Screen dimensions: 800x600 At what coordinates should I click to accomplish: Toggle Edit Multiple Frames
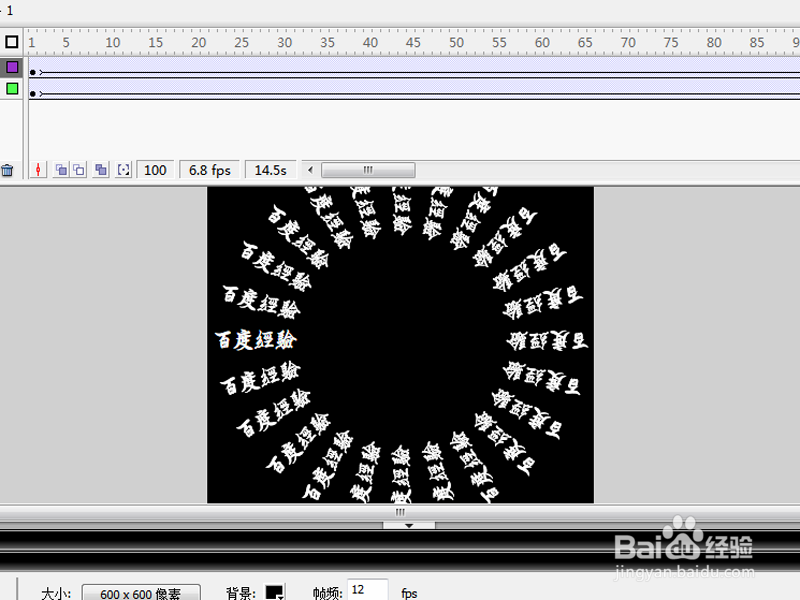[x=101, y=170]
